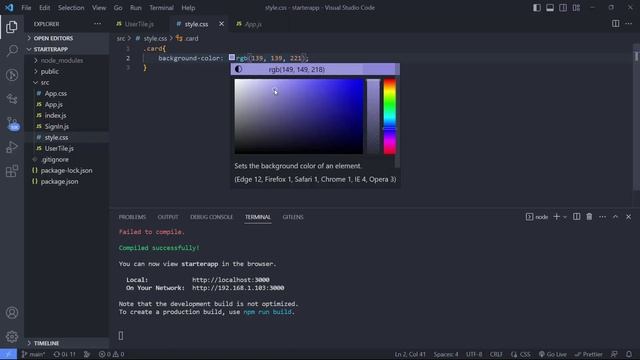Click Go Live in the status bar
Viewport: 640px width, 360px height.
[553, 354]
